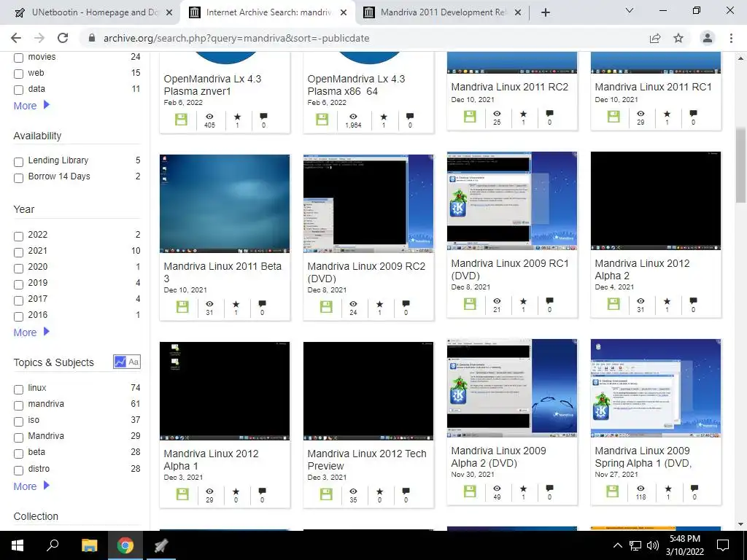Open File Explorer from taskbar
The image size is (747, 560).
[x=89, y=545]
